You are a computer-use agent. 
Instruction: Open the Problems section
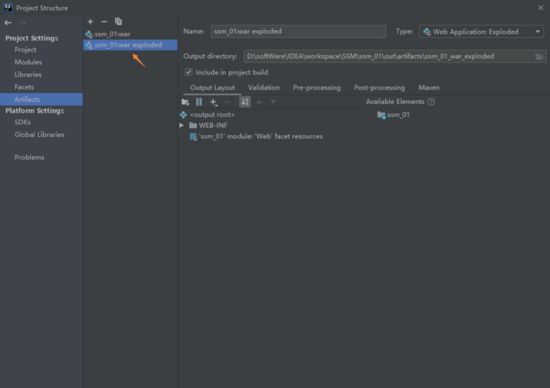click(29, 158)
